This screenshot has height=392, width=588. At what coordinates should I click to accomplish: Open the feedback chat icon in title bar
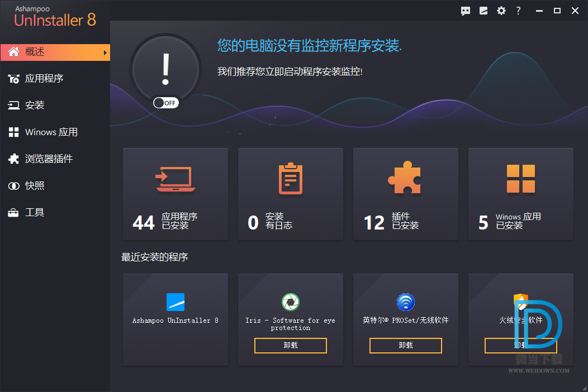(x=466, y=11)
